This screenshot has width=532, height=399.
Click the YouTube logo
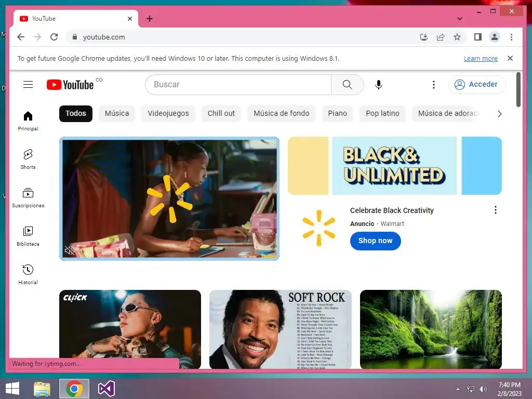click(x=70, y=85)
